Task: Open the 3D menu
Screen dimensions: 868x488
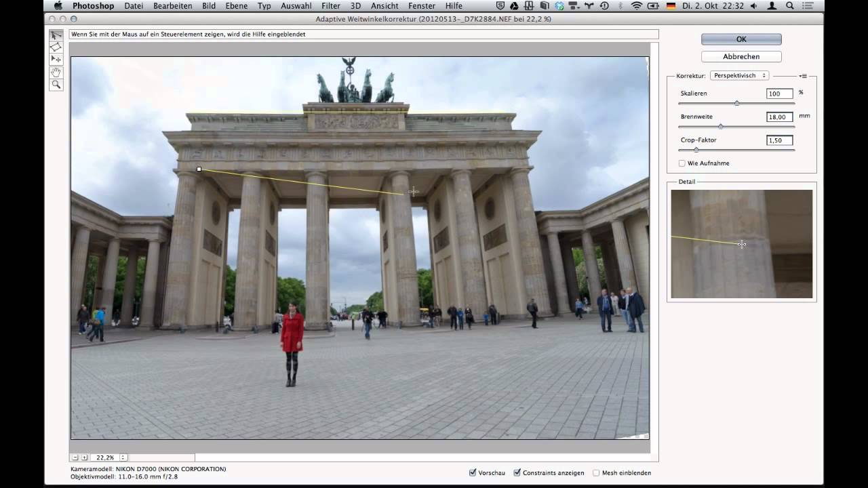Action: click(355, 5)
